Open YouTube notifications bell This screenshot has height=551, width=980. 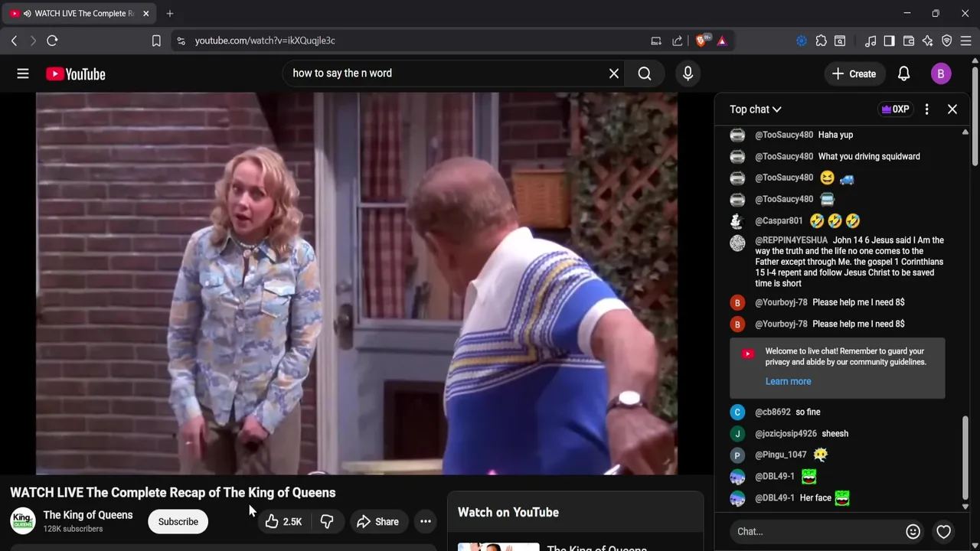[903, 73]
